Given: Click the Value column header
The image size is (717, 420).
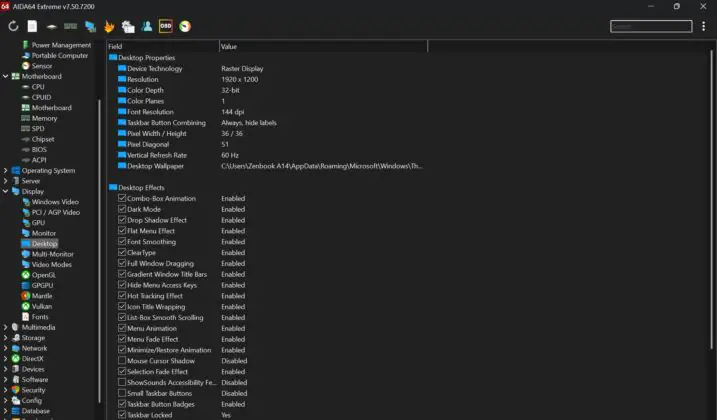Looking at the screenshot, I should (x=323, y=46).
